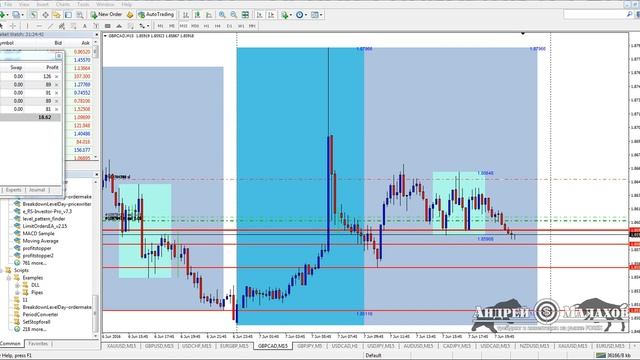Tile chart windows icon
The width and height of the screenshot is (640, 360).
tap(245, 15)
